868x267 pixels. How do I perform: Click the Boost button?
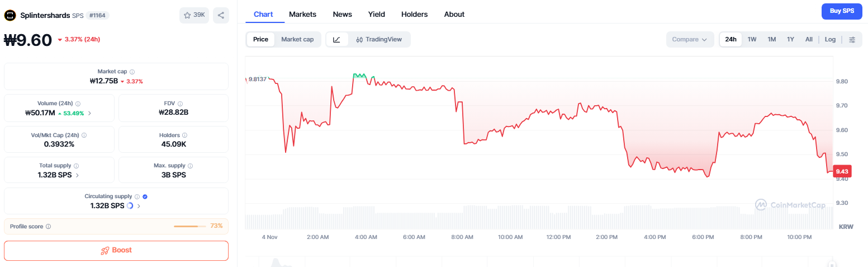116,250
